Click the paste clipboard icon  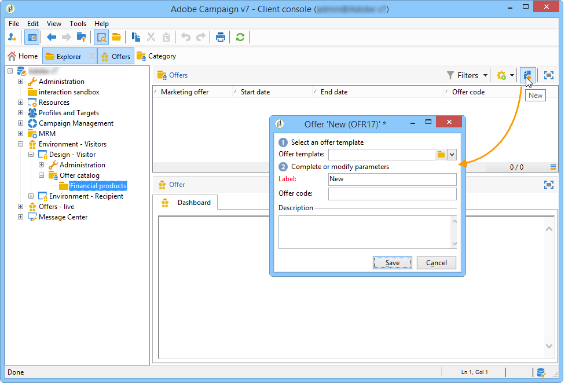coord(166,37)
